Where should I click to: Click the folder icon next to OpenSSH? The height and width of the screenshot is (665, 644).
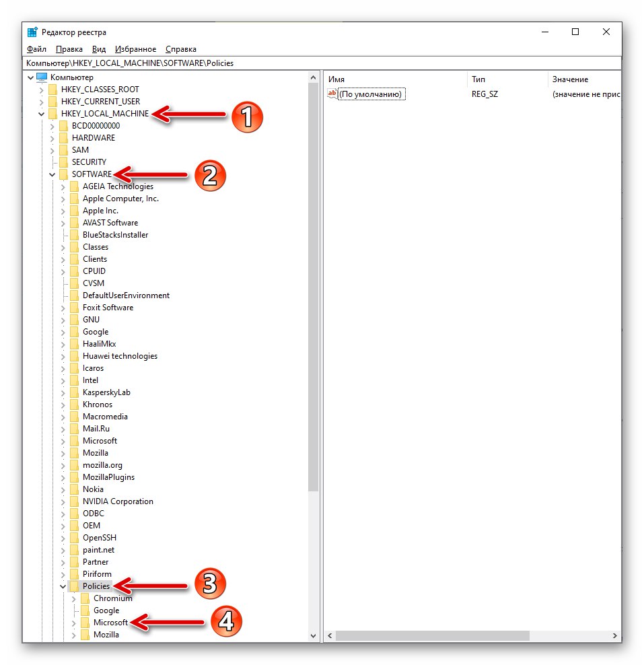pyautogui.click(x=75, y=538)
